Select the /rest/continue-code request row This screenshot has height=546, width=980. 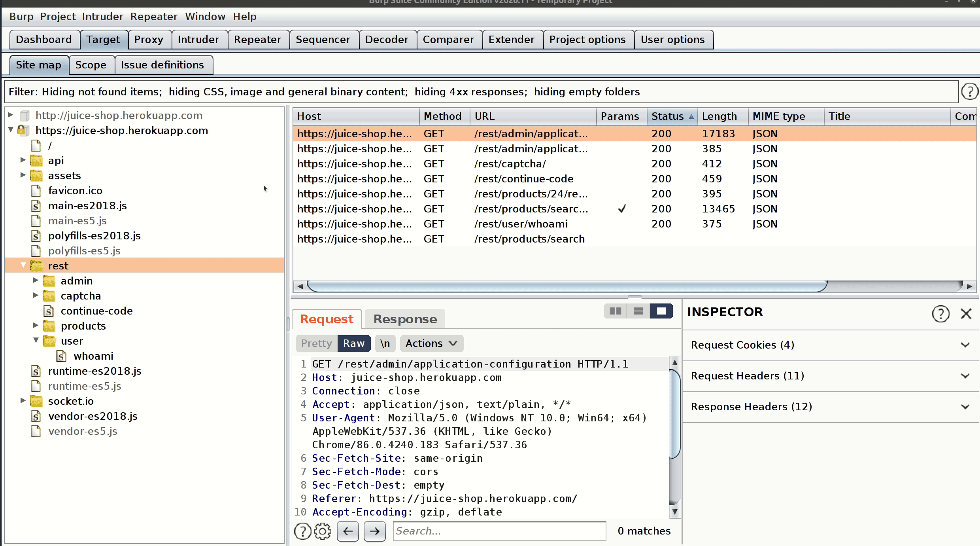634,179
